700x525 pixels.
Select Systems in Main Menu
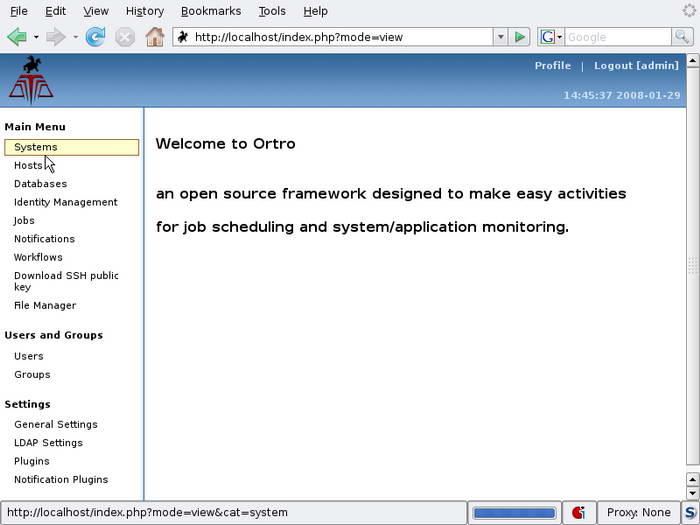click(x=71, y=147)
